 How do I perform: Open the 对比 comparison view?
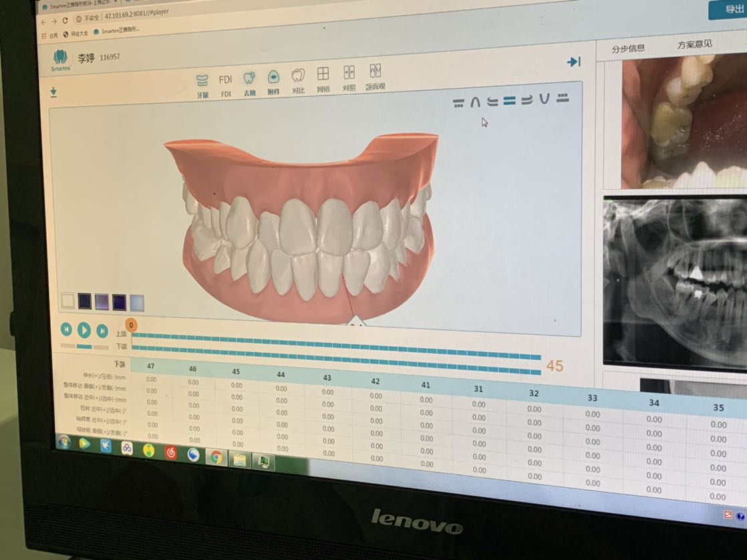pos(298,81)
